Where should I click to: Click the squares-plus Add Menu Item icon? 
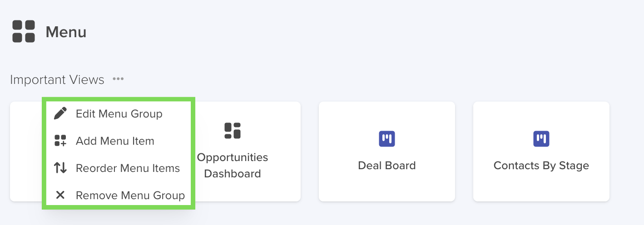pos(60,141)
